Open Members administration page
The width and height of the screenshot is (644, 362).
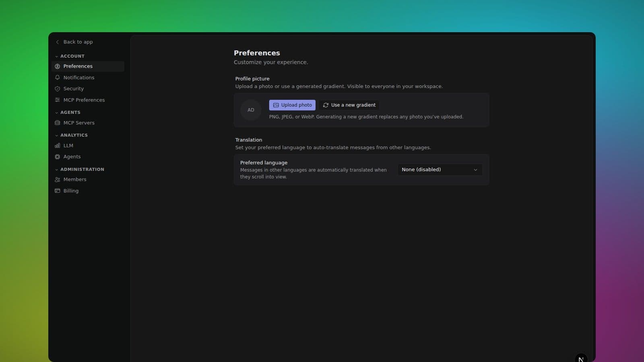[x=88, y=180]
